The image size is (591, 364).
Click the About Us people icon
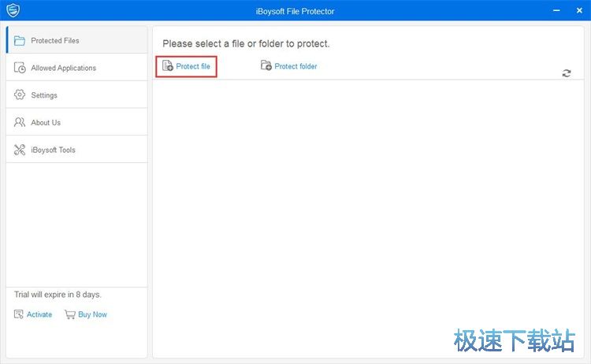pos(20,122)
